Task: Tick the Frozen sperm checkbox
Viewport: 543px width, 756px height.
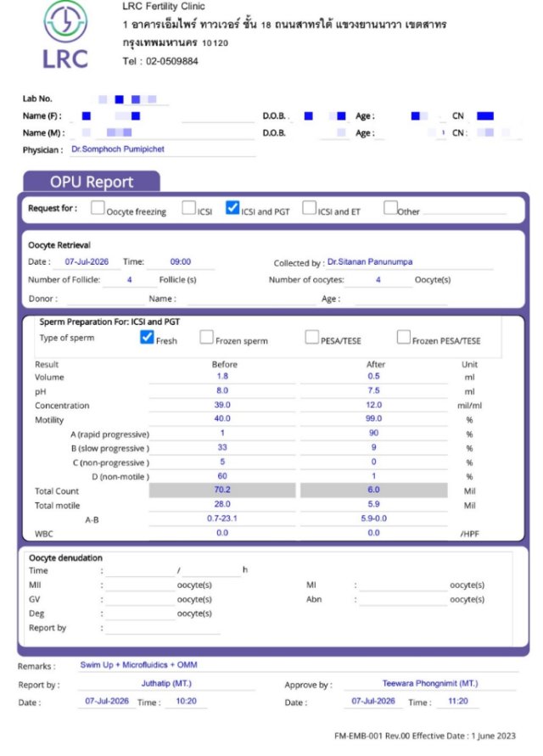Action: point(206,337)
